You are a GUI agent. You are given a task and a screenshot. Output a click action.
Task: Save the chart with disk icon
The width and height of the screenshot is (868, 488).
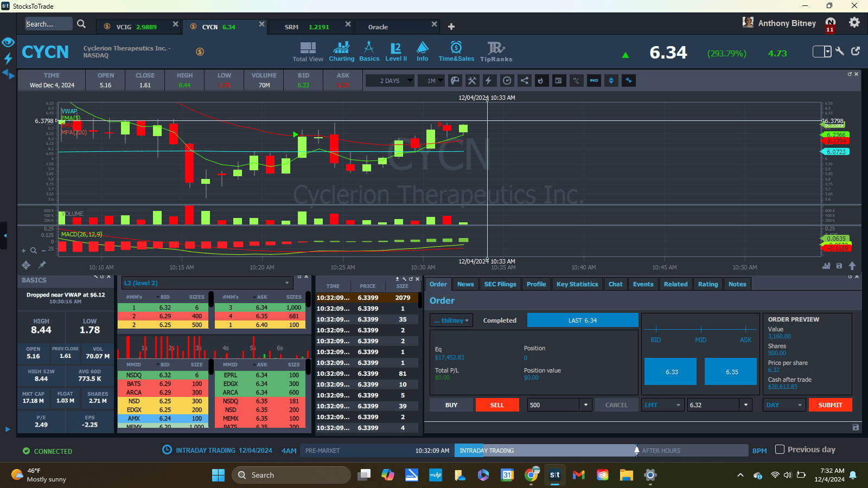(x=839, y=266)
